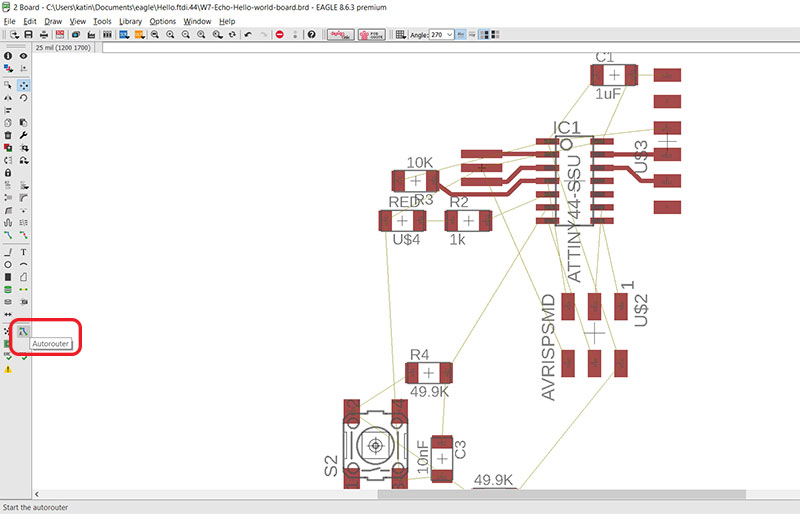Select the Polygon tool
The height and width of the screenshot is (514, 800).
coord(23,277)
